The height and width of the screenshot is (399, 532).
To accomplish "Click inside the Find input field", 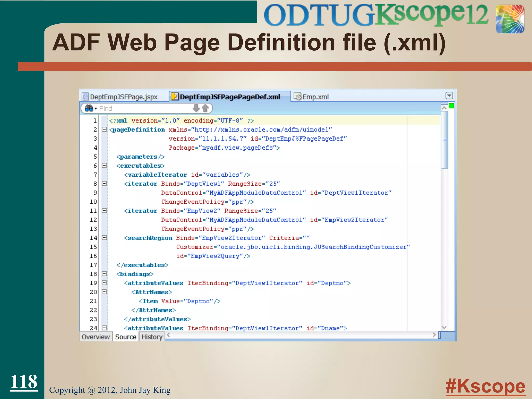I will 144,108.
